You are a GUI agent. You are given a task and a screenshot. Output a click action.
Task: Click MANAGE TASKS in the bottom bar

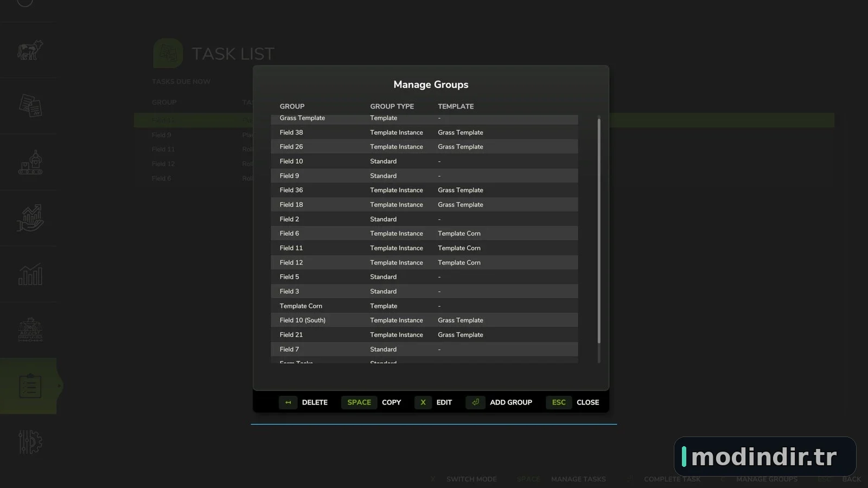pos(578,479)
